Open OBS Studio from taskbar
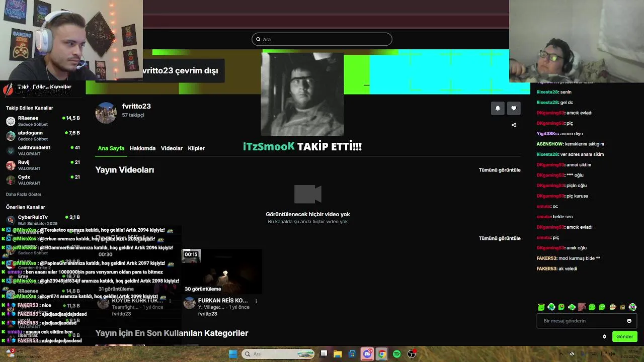Viewport: 644px width, 362px height. [412, 354]
